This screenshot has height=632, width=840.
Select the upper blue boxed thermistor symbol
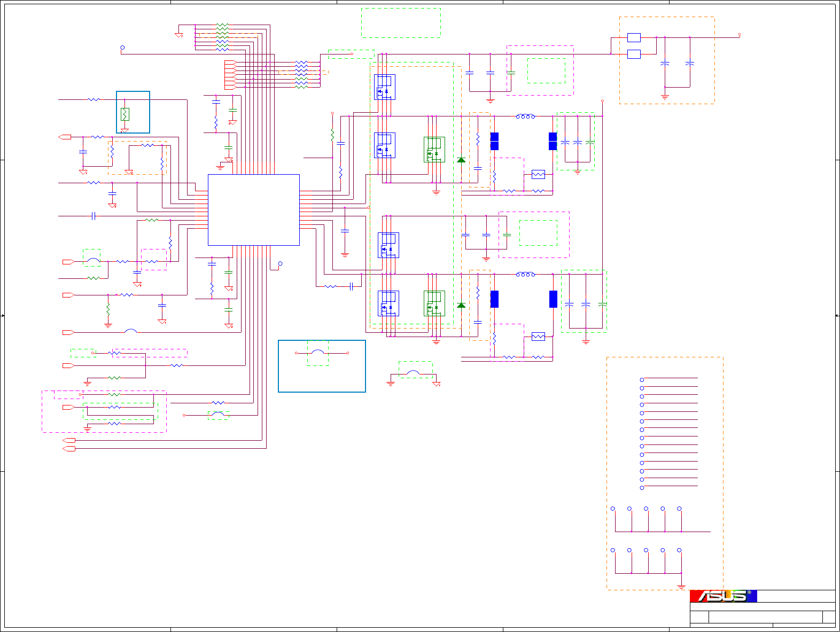(x=538, y=174)
